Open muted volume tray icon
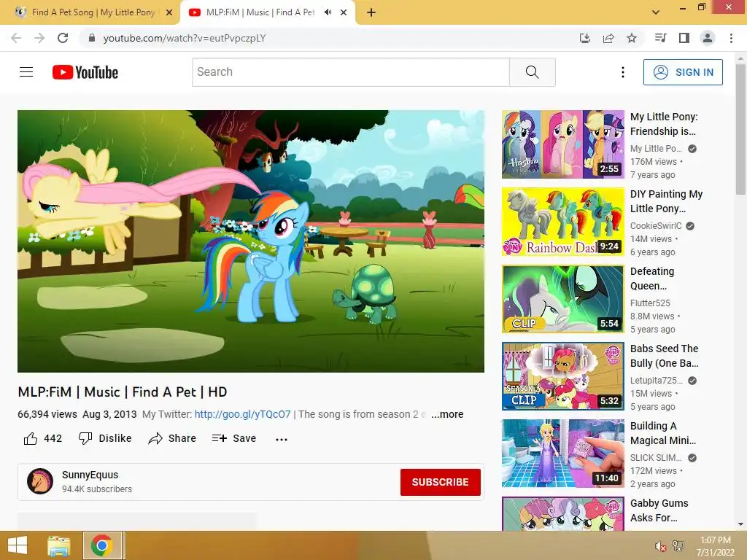The width and height of the screenshot is (747, 560). [660, 546]
